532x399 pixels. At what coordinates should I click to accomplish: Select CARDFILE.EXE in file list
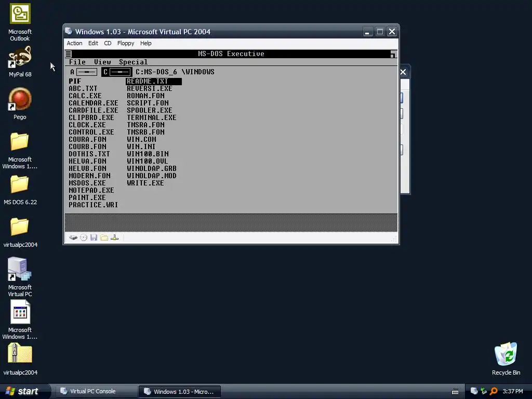point(94,111)
